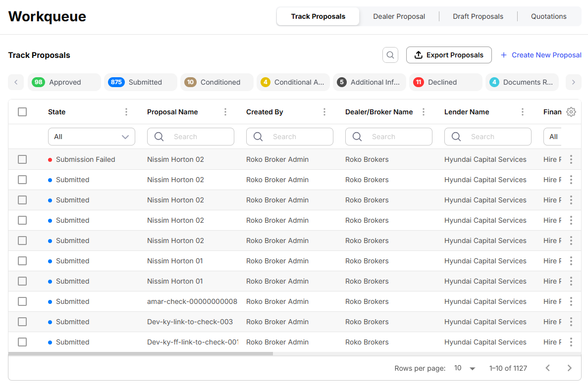Open Created By column options menu
Screen dimensions: 588x392
pos(324,112)
